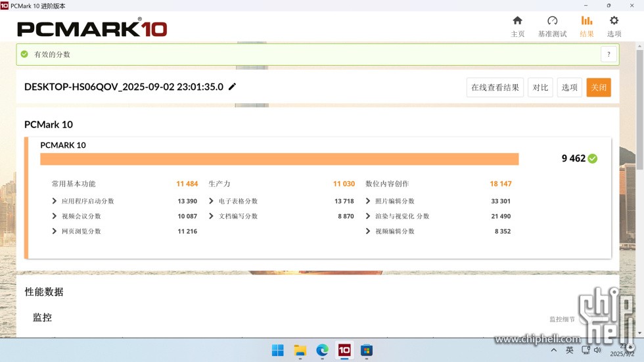Switch to the 结果 results tab
644x362 pixels.
click(x=586, y=26)
